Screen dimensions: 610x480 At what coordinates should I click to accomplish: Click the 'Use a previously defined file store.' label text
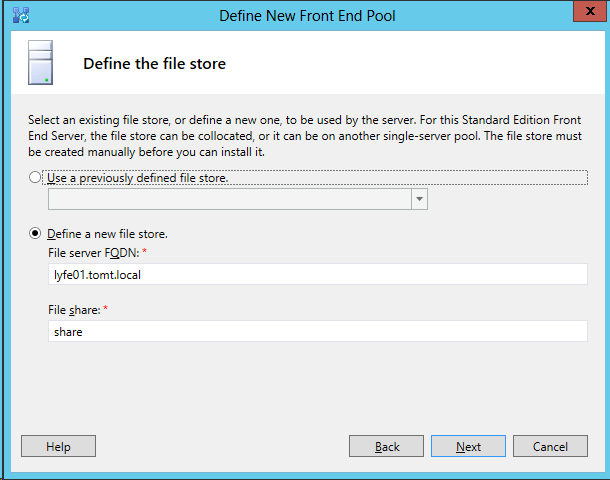[x=138, y=178]
